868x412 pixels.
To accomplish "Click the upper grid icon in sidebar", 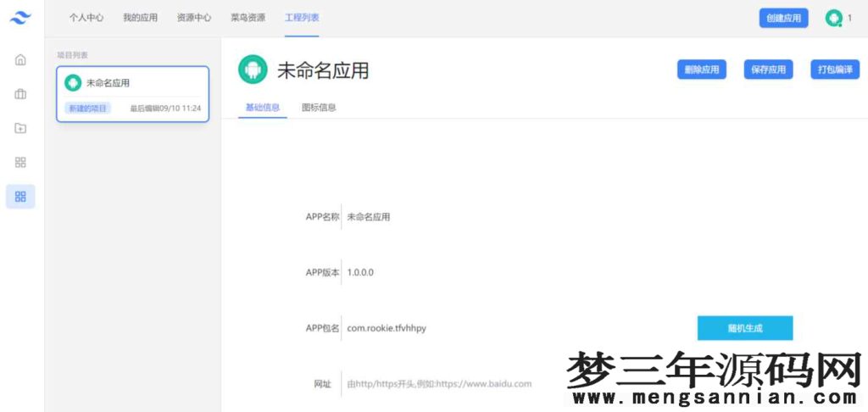I will (20, 162).
